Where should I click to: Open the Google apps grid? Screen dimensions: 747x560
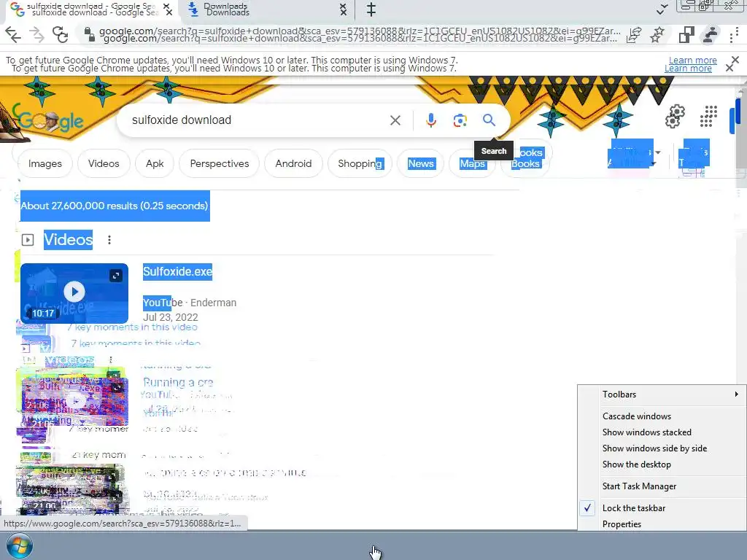pyautogui.click(x=708, y=117)
